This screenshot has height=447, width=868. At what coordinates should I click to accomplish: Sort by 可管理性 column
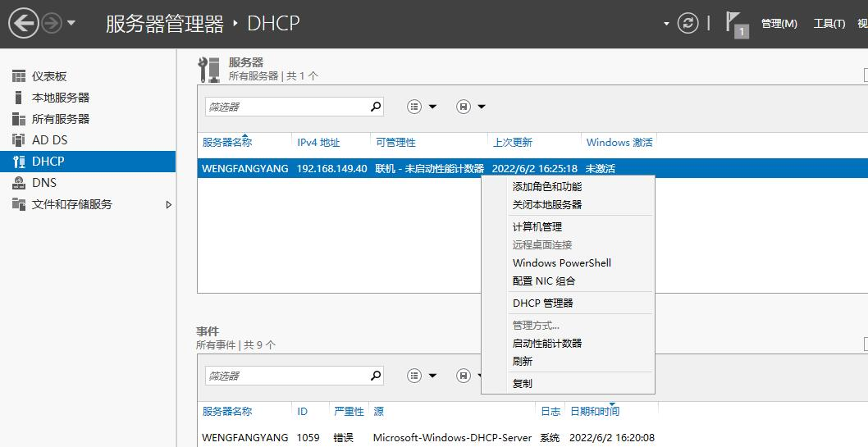395,142
